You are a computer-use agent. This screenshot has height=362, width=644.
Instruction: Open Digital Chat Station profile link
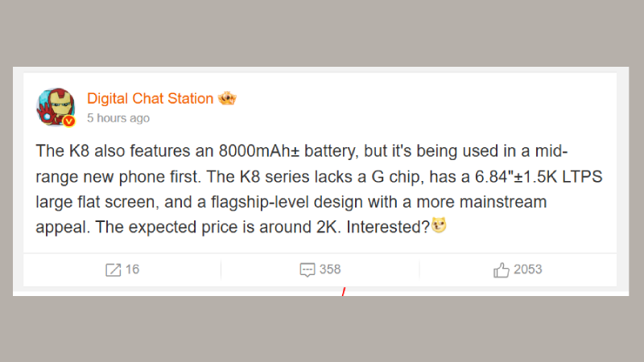click(x=150, y=99)
